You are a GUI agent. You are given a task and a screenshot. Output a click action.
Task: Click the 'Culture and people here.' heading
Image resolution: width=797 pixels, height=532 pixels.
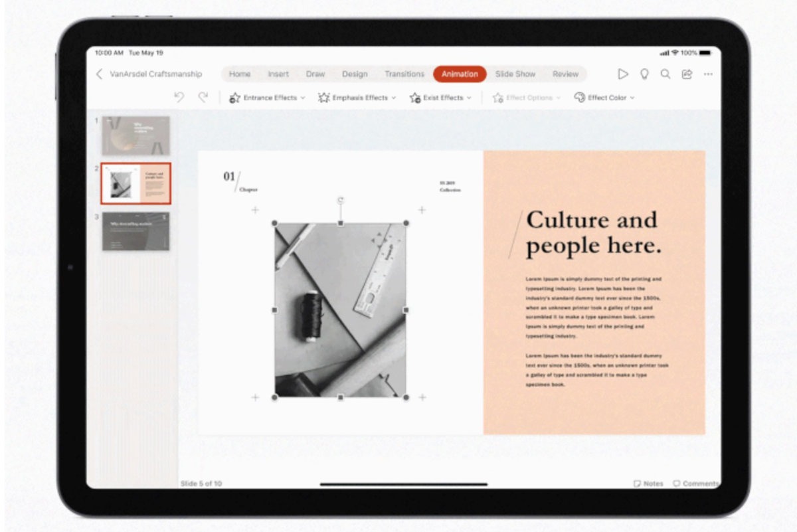pos(593,232)
